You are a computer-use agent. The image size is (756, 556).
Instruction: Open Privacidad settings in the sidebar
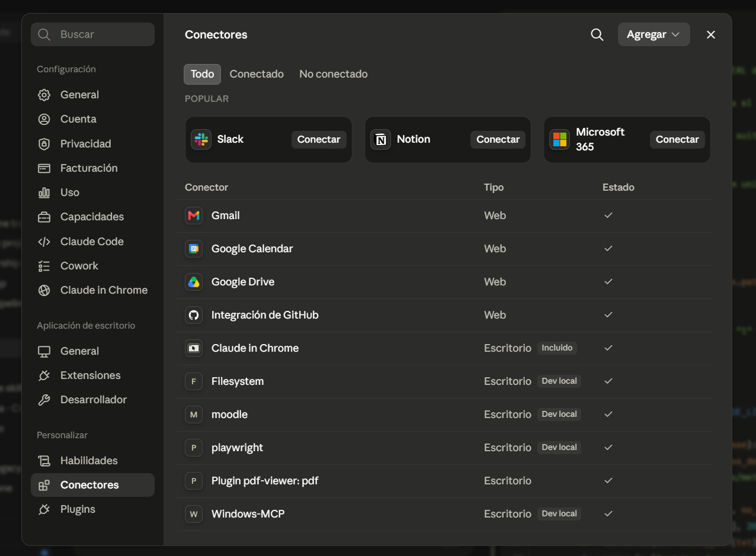tap(92, 144)
